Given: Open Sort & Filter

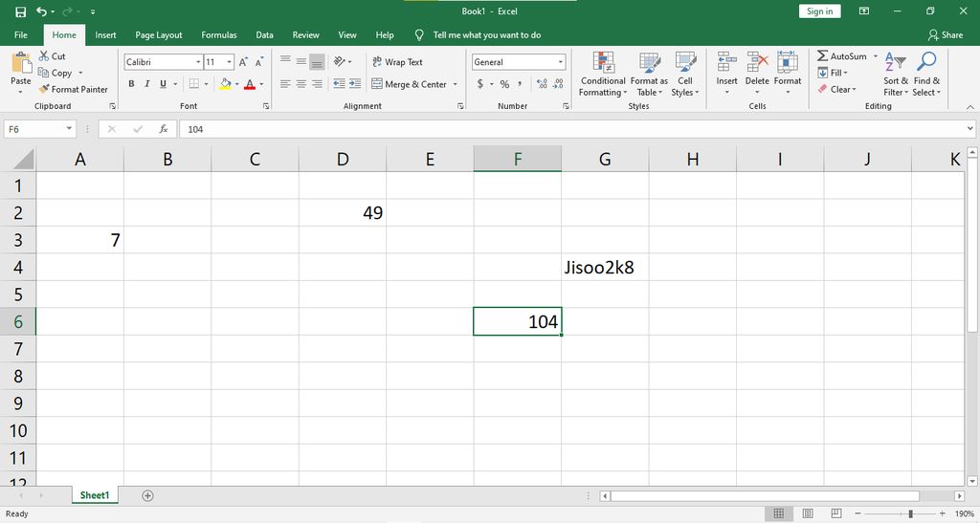Looking at the screenshot, I should click(x=896, y=75).
